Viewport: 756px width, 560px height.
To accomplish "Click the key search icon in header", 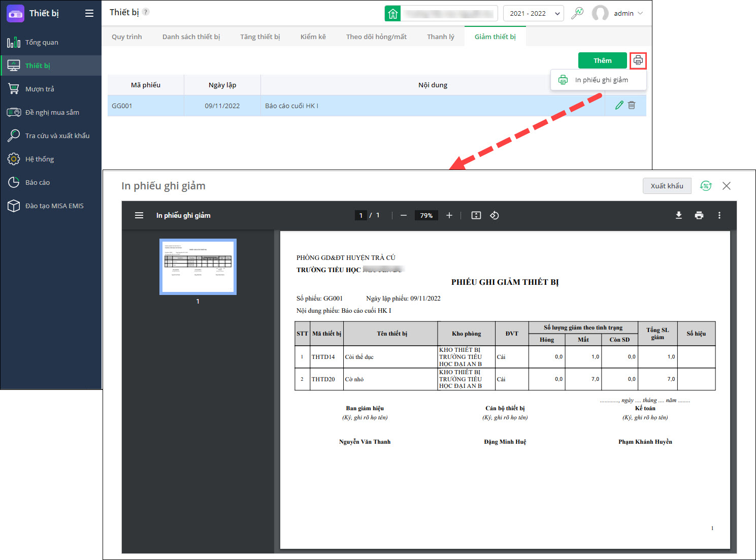I will [x=577, y=13].
